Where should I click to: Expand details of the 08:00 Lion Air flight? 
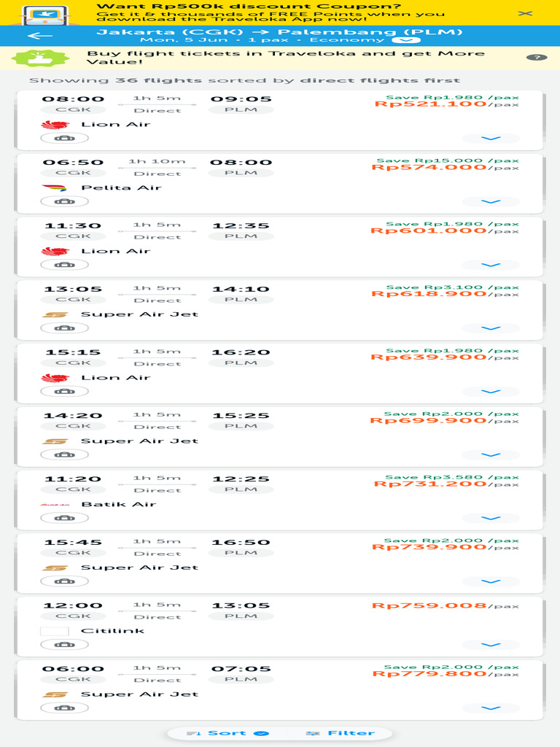491,138
